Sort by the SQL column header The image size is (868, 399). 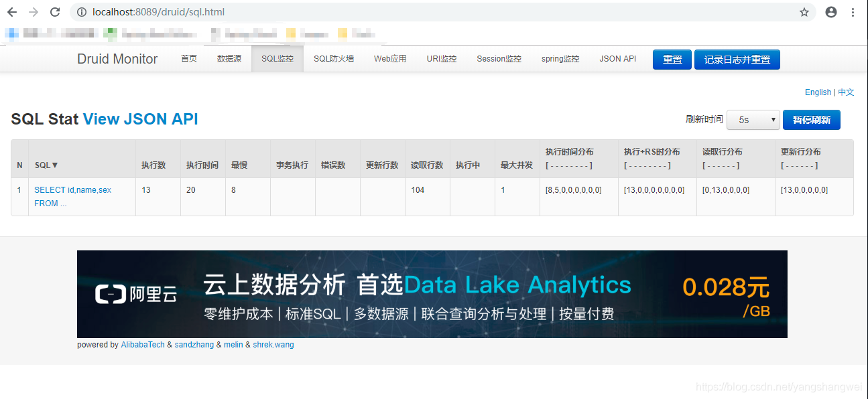coord(46,165)
